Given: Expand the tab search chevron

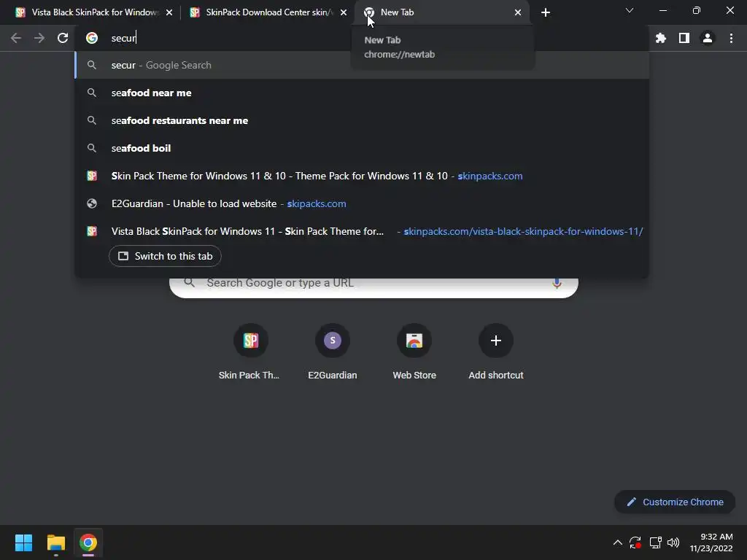Looking at the screenshot, I should 630,10.
